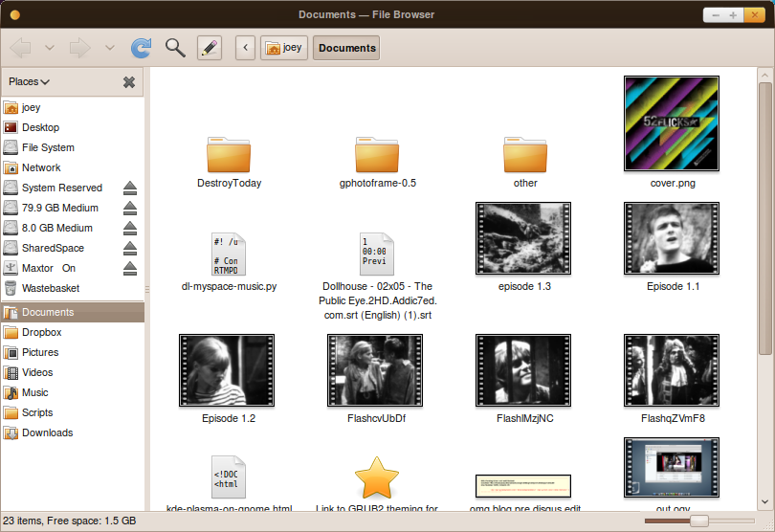Open Scripts bookmark in sidebar
The width and height of the screenshot is (775, 532).
click(73, 412)
